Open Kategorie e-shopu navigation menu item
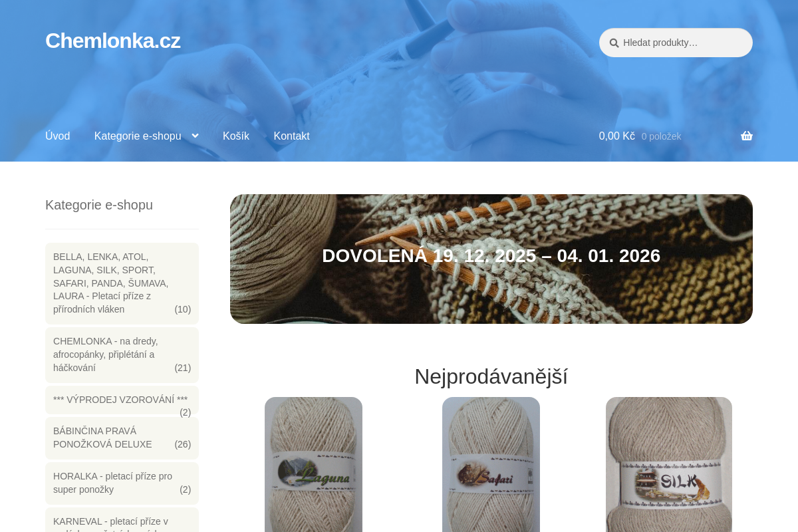The width and height of the screenshot is (798, 532). click(x=138, y=136)
